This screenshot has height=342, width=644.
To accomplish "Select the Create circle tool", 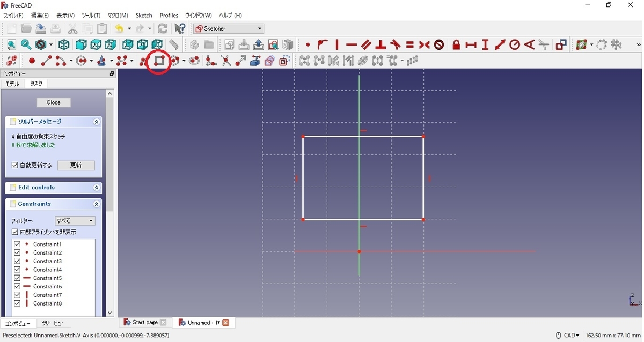I will pos(81,61).
